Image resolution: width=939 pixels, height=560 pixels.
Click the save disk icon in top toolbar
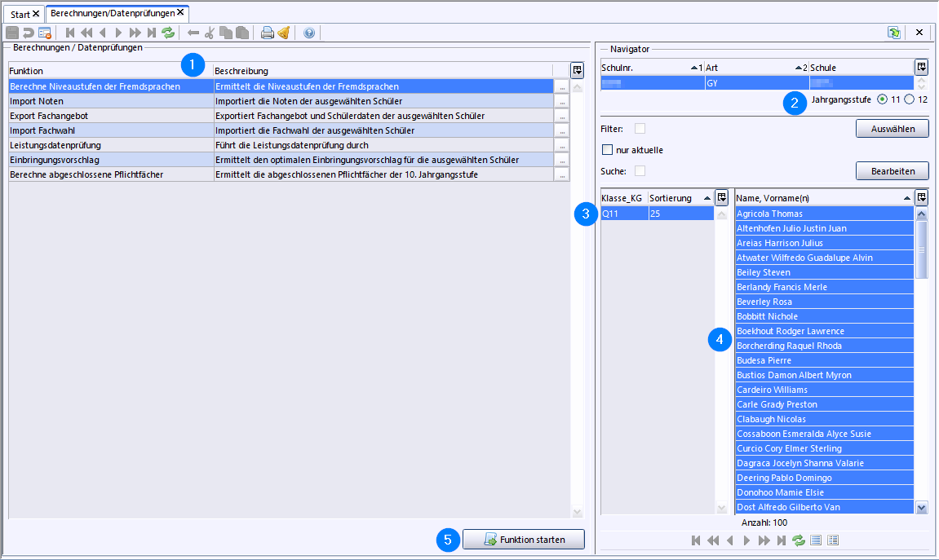click(x=12, y=33)
